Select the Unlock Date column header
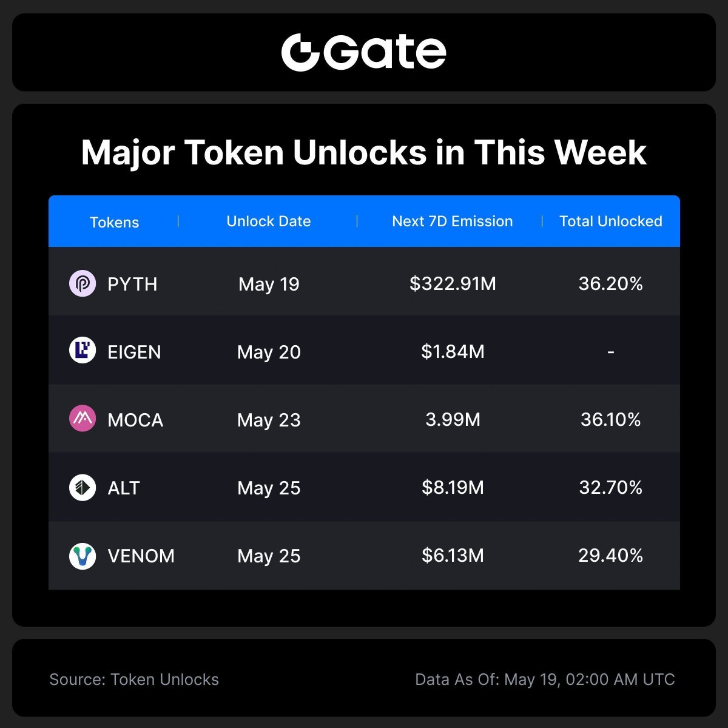The height and width of the screenshot is (728, 728). 269,221
